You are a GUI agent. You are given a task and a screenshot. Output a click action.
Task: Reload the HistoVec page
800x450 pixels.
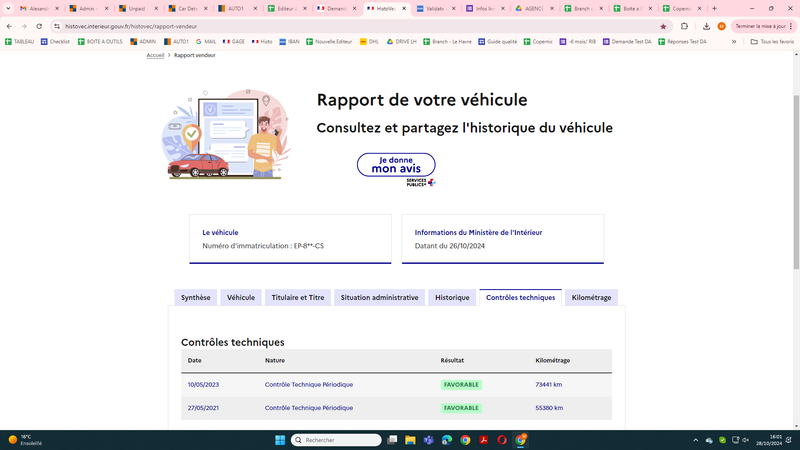[39, 26]
